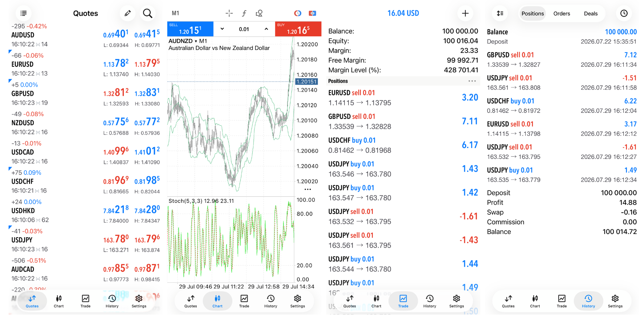Select the 0.01 volume field on the chart

[244, 29]
